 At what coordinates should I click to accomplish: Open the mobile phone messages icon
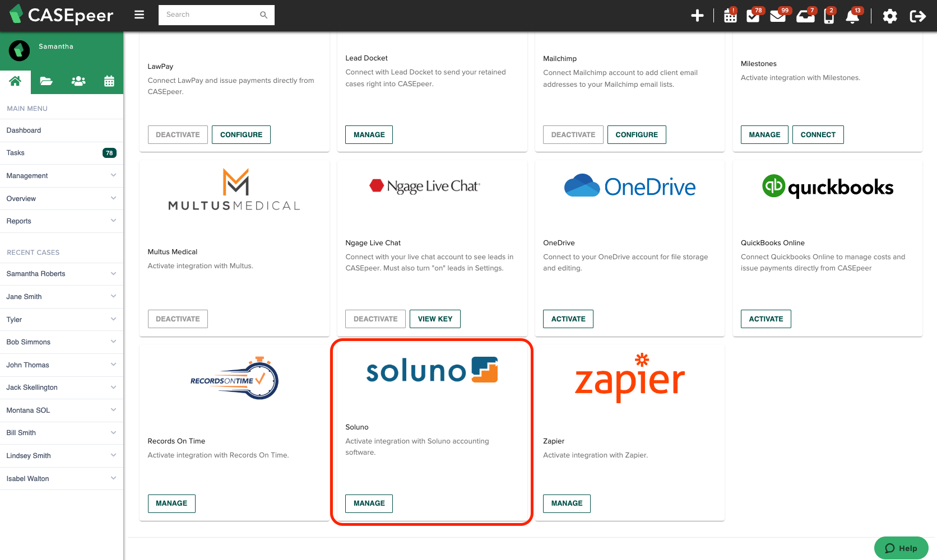829,16
